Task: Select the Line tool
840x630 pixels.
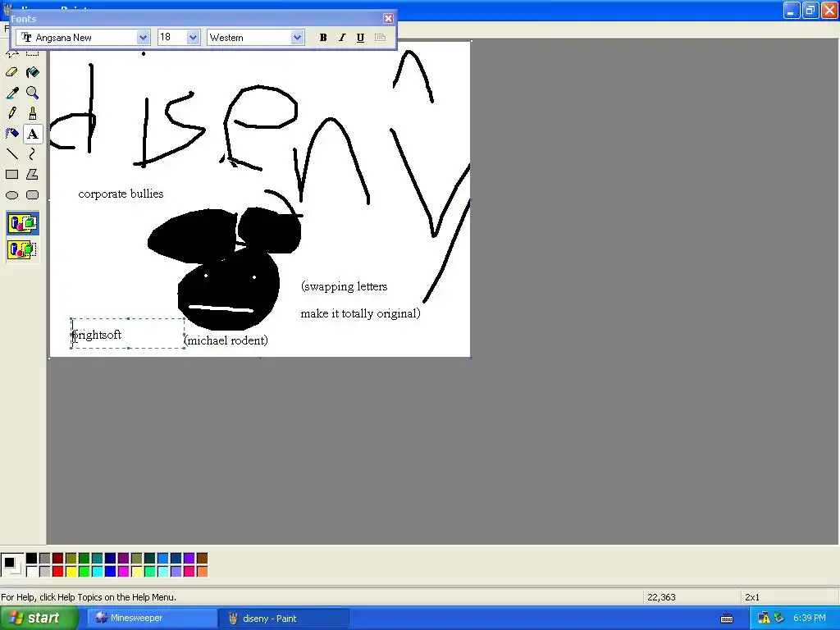Action: click(x=11, y=153)
